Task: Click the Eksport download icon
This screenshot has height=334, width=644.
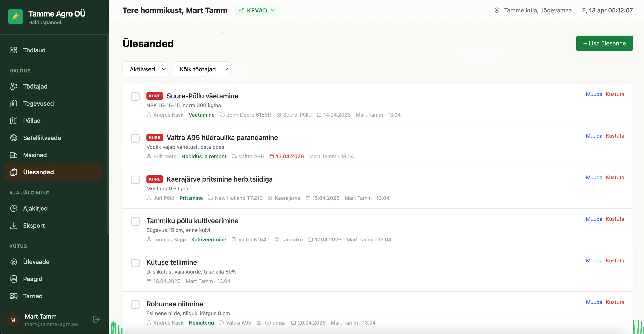Action: 13,226
